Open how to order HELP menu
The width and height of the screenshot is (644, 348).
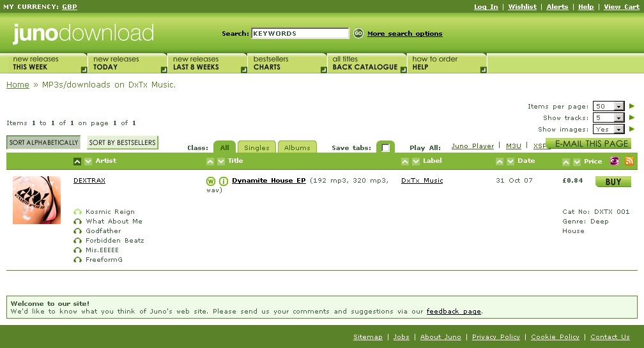[x=447, y=63]
